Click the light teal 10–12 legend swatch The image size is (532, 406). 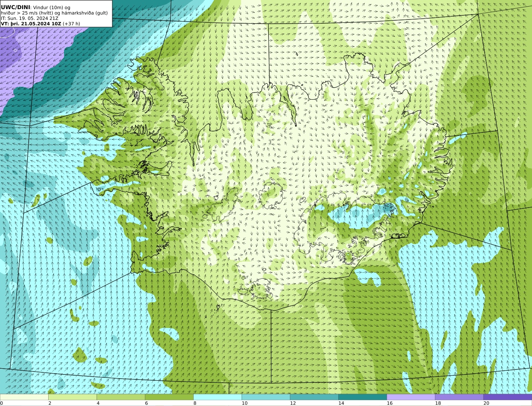(266, 397)
